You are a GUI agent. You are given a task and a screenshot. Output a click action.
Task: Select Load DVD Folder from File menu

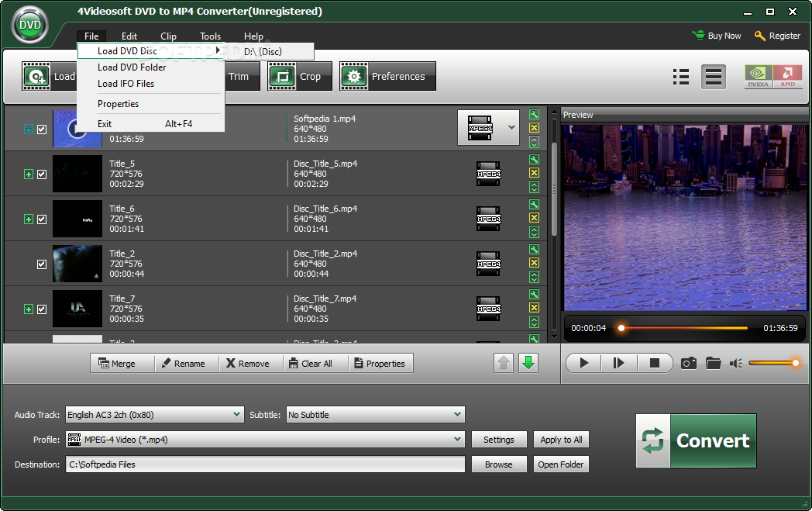click(x=132, y=67)
